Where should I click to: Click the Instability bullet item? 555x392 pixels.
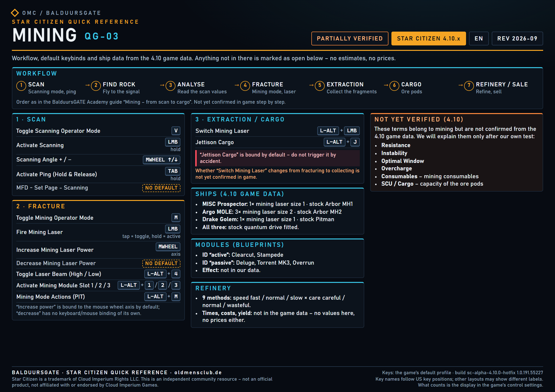pyautogui.click(x=394, y=153)
